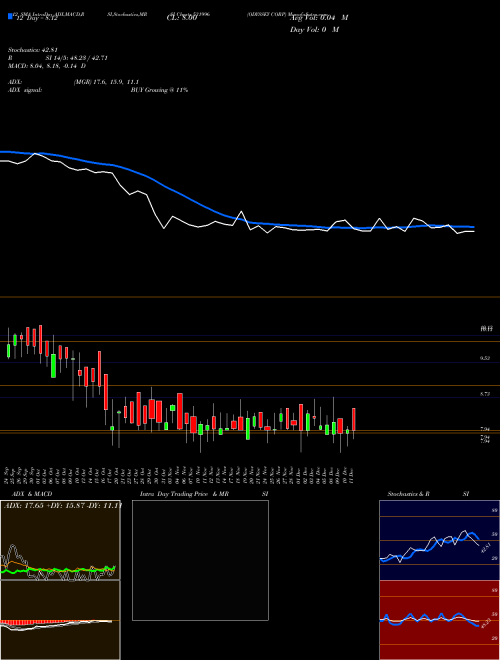
Task: Click the 'SI 14/5: 48.28 / 42.71' value
Action: (77, 58)
